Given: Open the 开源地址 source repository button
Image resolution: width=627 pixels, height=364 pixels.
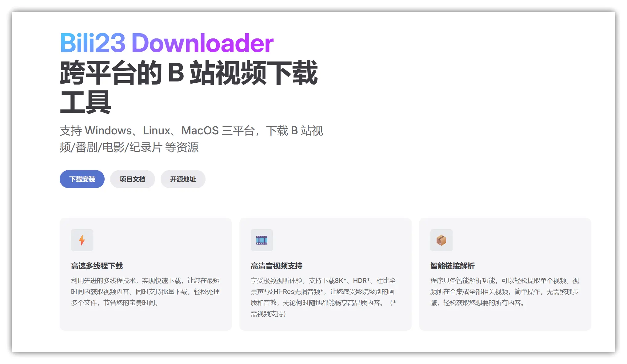Looking at the screenshot, I should 183,179.
